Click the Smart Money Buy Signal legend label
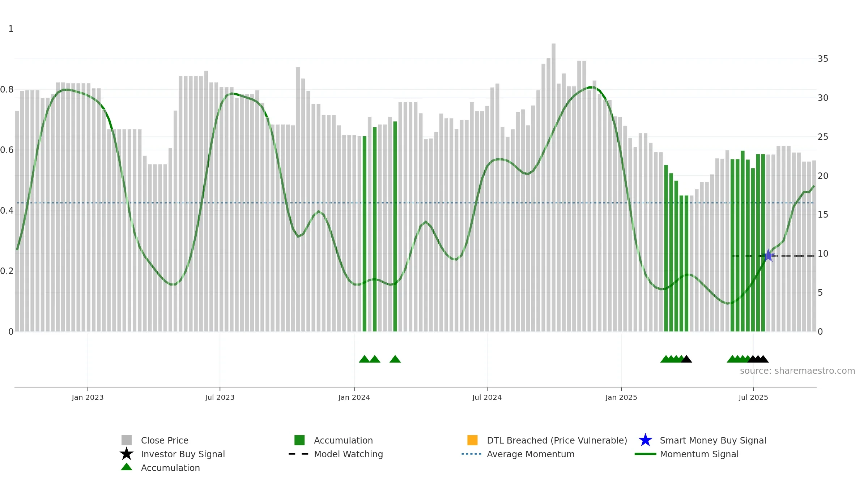 click(713, 440)
